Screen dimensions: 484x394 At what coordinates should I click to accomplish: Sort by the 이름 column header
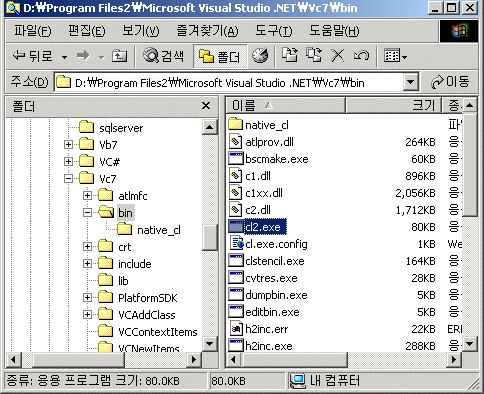point(285,106)
